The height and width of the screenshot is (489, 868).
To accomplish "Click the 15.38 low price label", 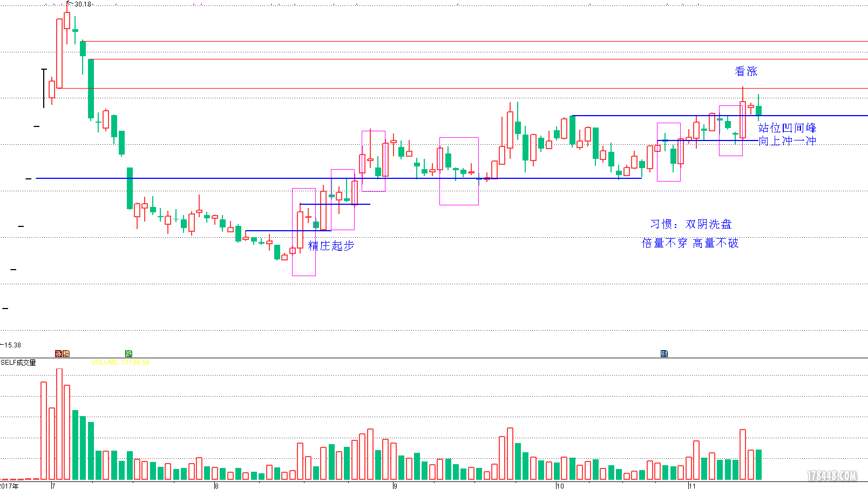I will (12, 345).
